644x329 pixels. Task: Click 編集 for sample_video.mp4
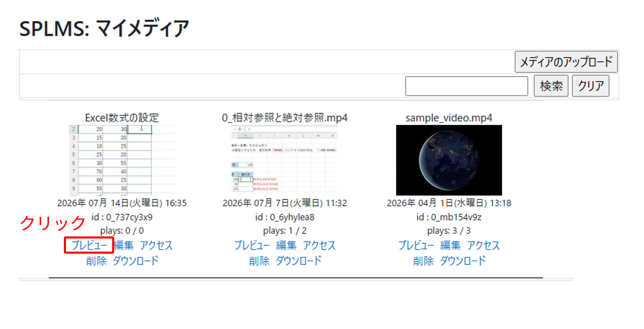click(x=450, y=245)
